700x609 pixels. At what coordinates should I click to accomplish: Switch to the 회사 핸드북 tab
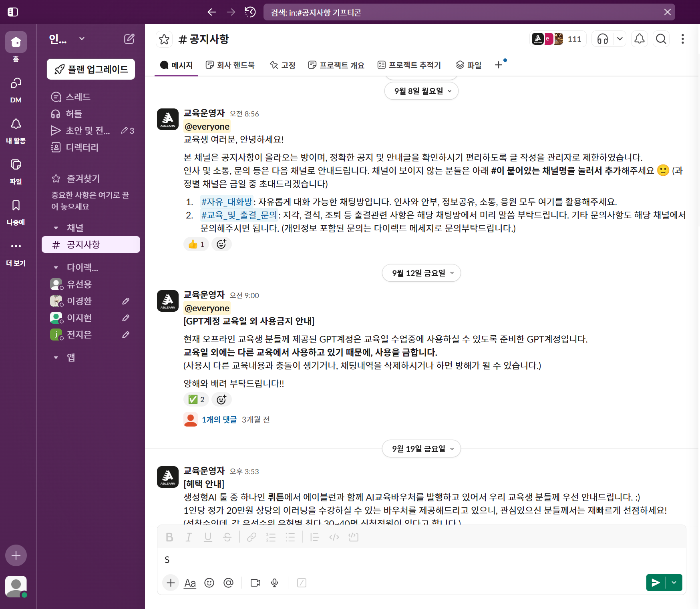point(230,65)
